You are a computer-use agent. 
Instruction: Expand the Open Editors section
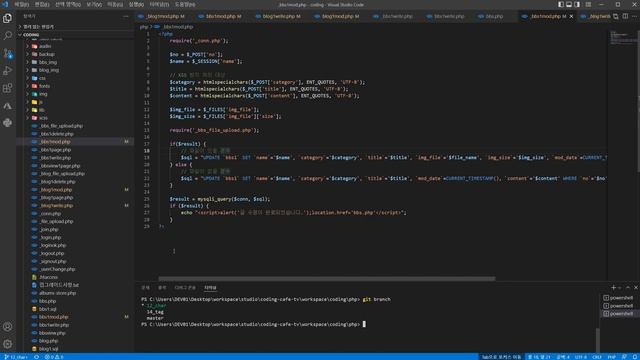coord(76,27)
